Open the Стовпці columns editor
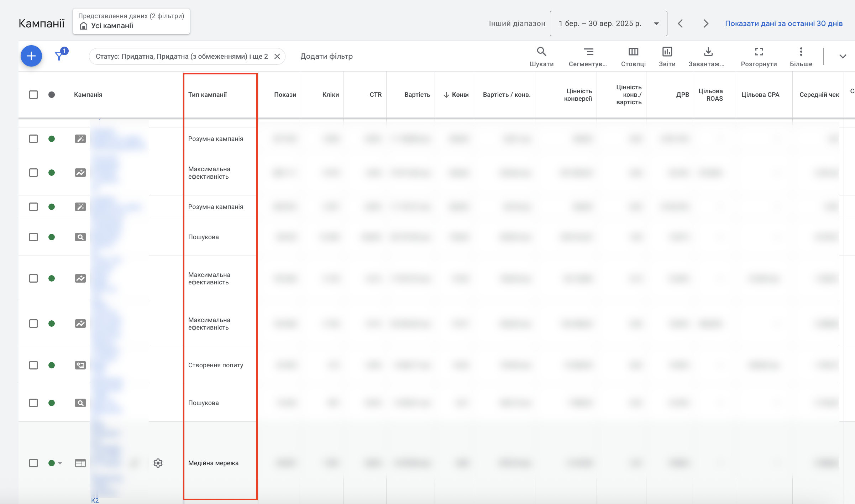The width and height of the screenshot is (855, 504). coord(633,56)
